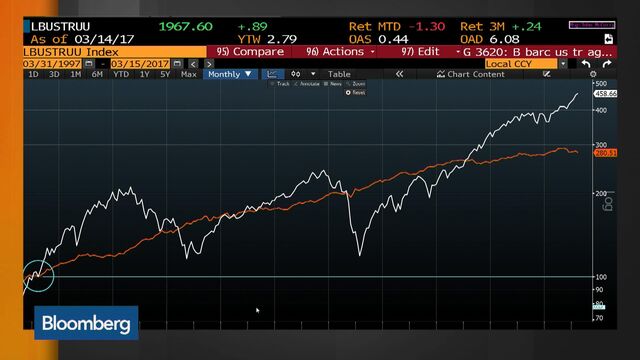Select the Max range tab
Screen dimensions: 640x360
tap(189, 74)
